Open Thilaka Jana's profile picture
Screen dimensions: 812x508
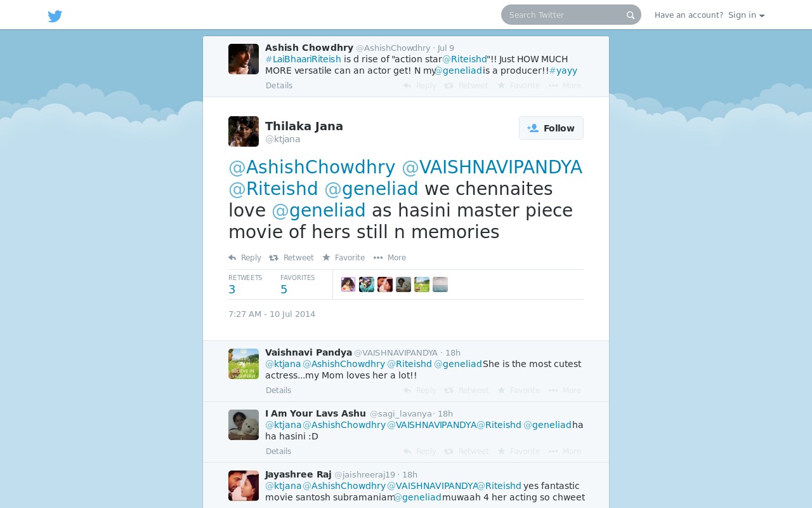point(244,131)
